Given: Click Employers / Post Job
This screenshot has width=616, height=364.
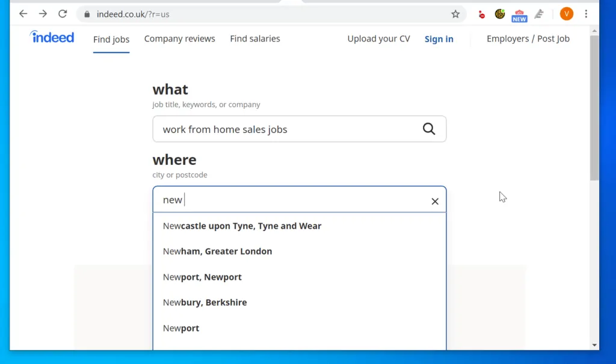Looking at the screenshot, I should tap(528, 39).
